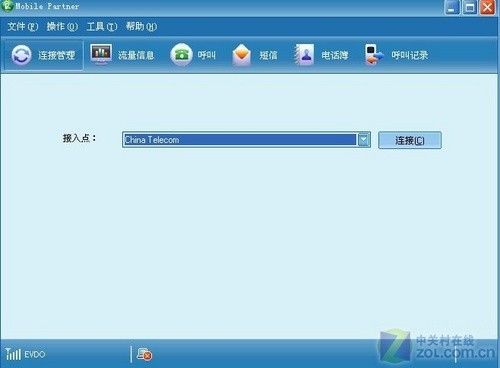This screenshot has width=500, height=368.
Task: Open the 呼叫记录 call log icon
Action: point(374,54)
